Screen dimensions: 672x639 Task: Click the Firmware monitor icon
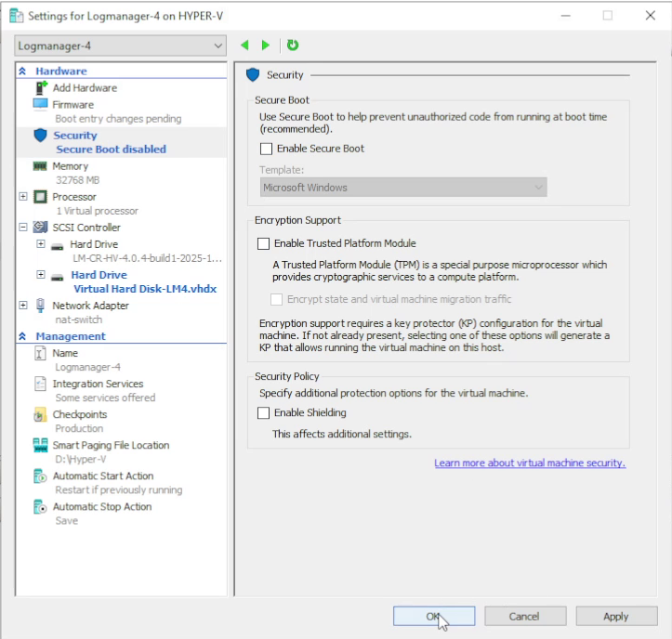pos(40,105)
